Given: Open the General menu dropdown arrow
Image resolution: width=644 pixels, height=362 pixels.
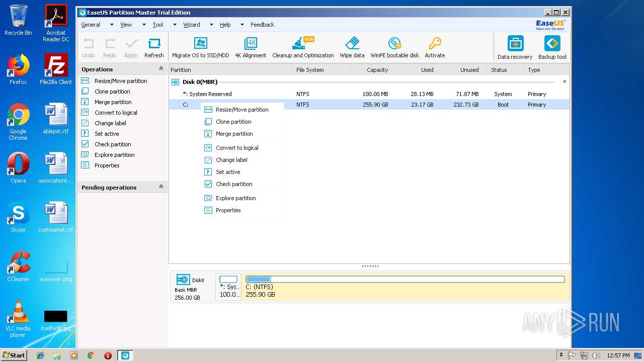Looking at the screenshot, I should click(x=112, y=25).
